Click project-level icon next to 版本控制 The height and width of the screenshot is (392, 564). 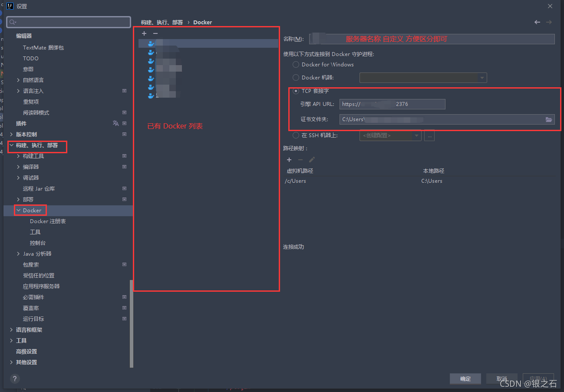(x=124, y=134)
